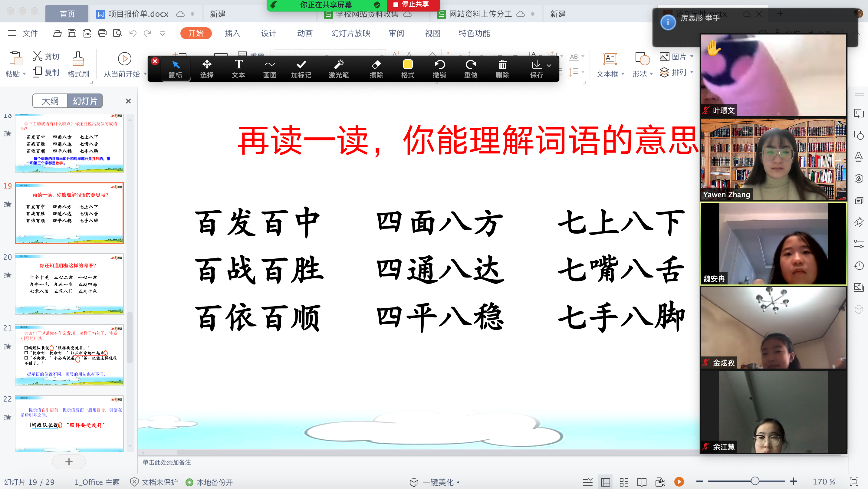Select slide 20 thumbnail
The height and width of the screenshot is (489, 868).
point(69,284)
